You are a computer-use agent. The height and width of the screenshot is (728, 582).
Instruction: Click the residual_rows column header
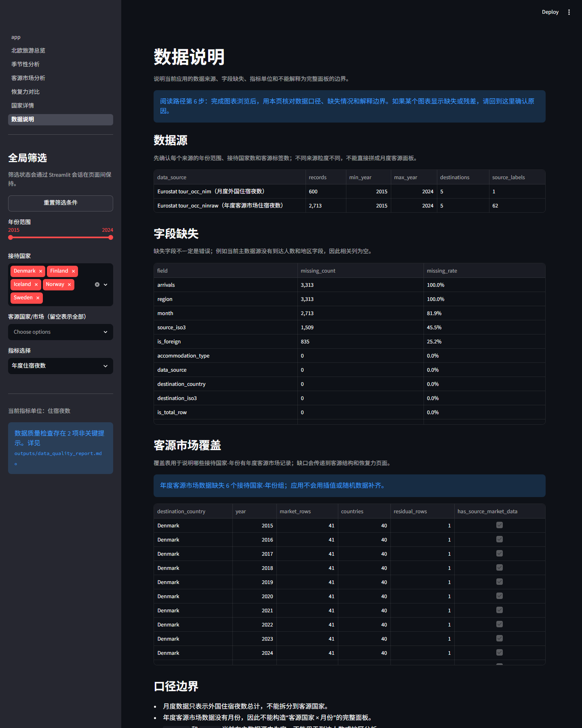[x=422, y=511]
